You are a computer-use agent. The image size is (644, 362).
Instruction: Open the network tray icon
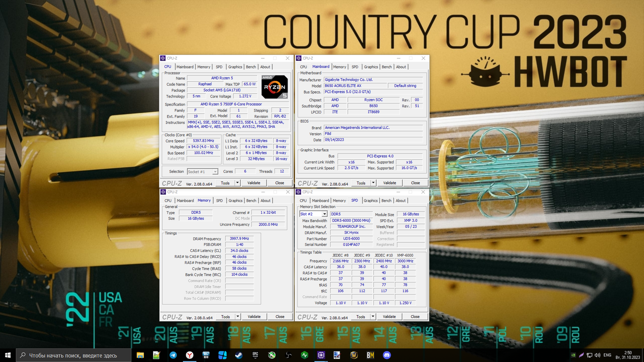pyautogui.click(x=589, y=355)
